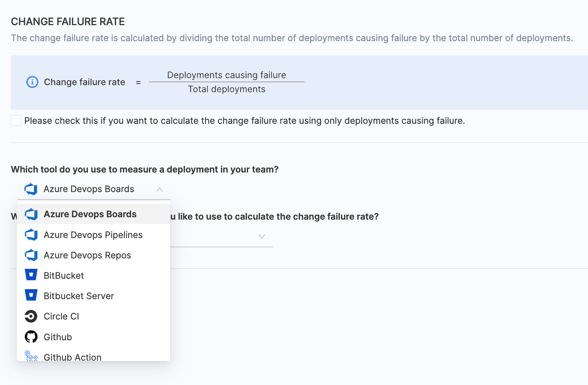Enable only deployments causing failure checkbox
Image resolution: width=588 pixels, height=385 pixels.
16,121
